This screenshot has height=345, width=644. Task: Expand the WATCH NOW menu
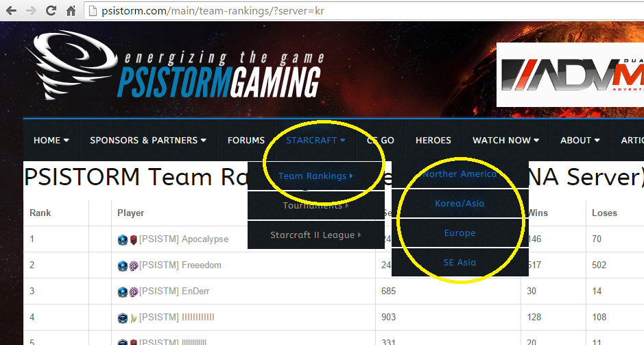tap(505, 141)
